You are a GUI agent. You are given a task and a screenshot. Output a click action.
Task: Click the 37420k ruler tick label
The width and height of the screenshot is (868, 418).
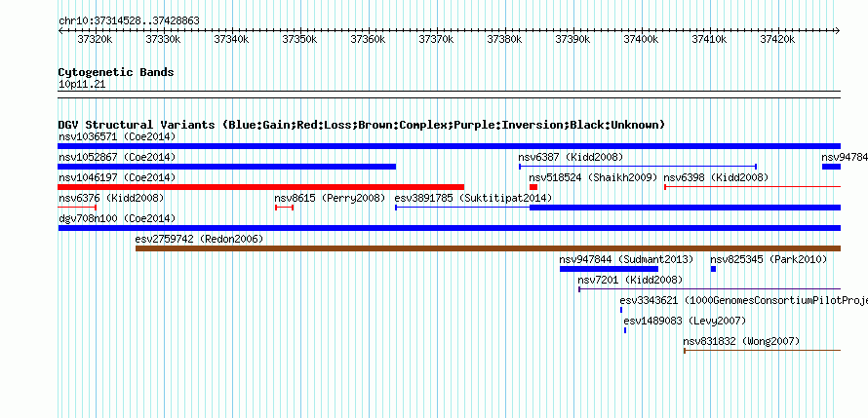tap(778, 39)
